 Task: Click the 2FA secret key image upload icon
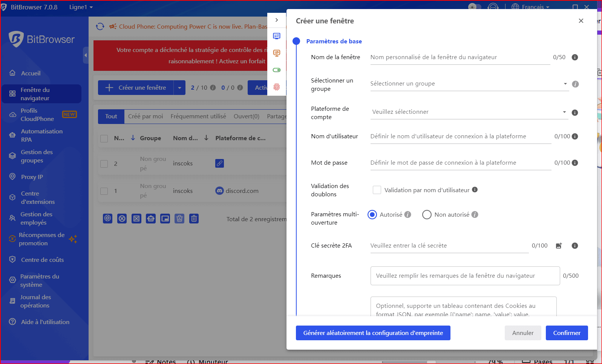click(x=559, y=246)
